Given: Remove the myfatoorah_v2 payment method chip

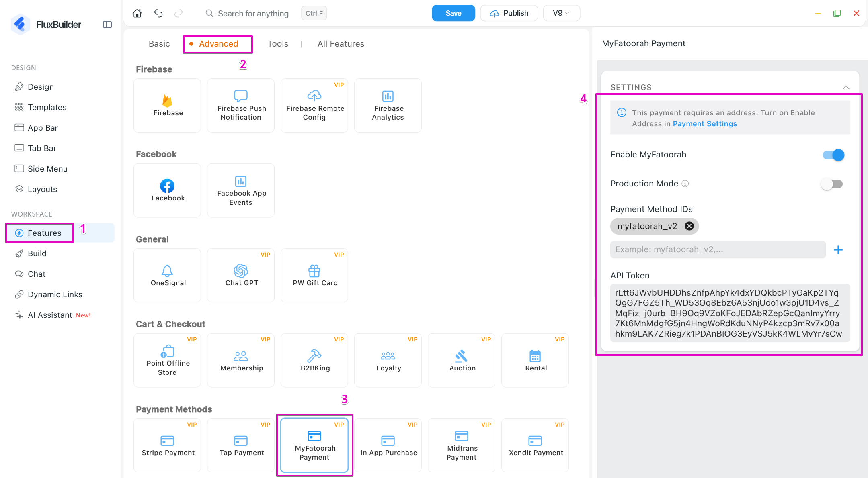Looking at the screenshot, I should tap(689, 226).
